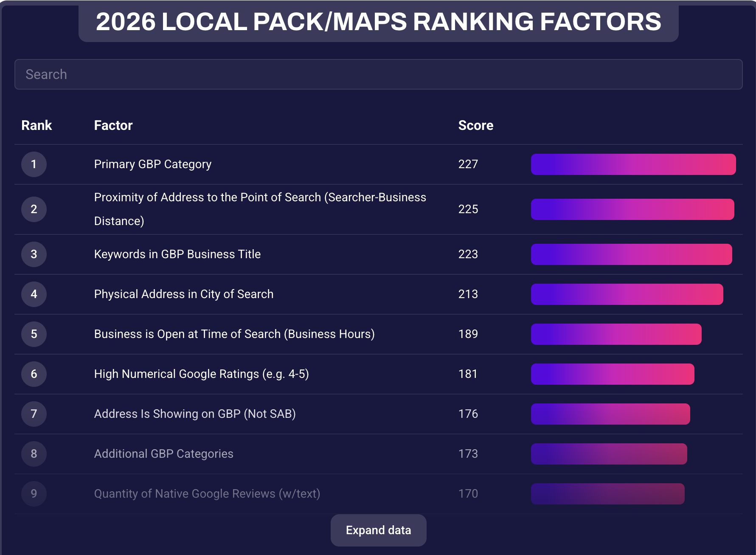Select Additional GBP Categories factor
756x555 pixels.
coord(164,454)
